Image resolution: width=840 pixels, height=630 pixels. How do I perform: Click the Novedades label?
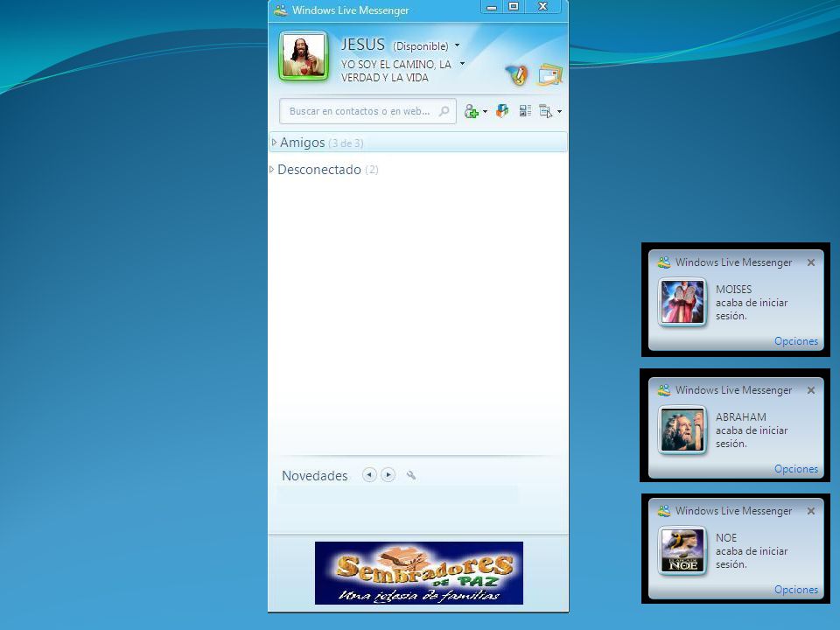point(314,476)
